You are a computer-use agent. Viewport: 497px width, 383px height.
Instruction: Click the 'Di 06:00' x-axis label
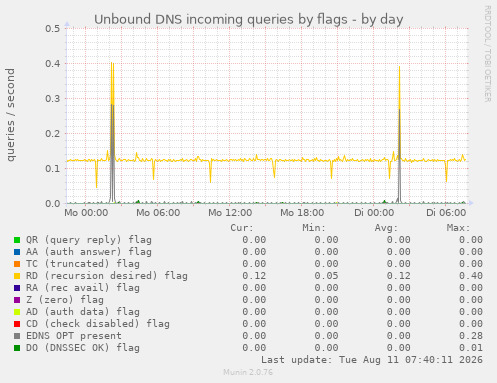(x=446, y=213)
